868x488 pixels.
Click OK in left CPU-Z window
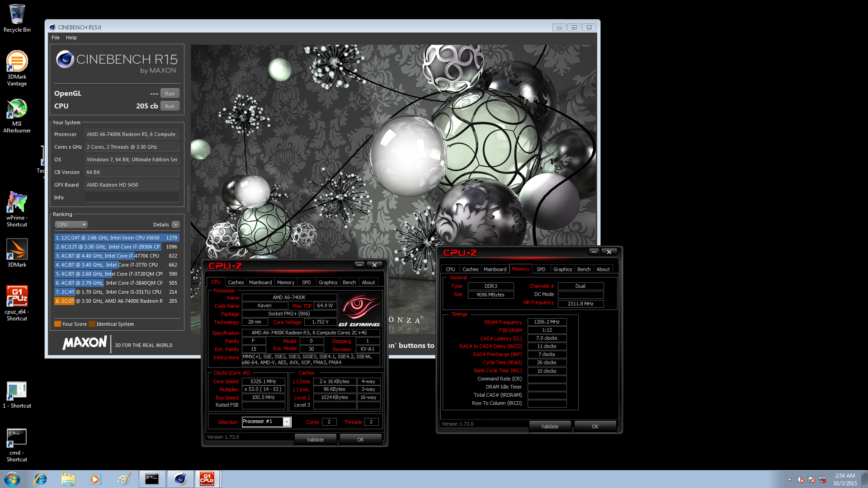pyautogui.click(x=360, y=440)
